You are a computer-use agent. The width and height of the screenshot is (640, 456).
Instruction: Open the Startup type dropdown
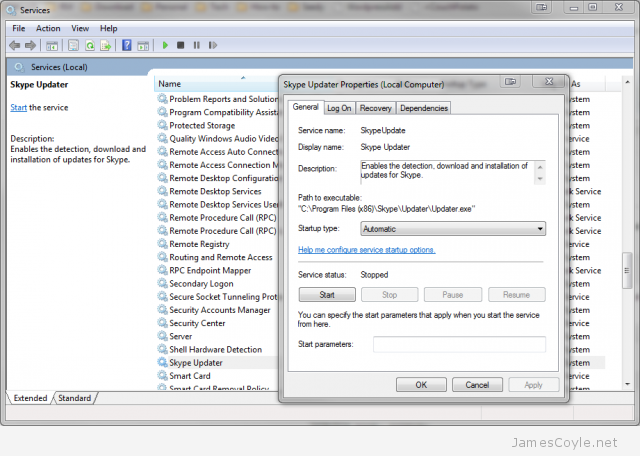pos(453,229)
